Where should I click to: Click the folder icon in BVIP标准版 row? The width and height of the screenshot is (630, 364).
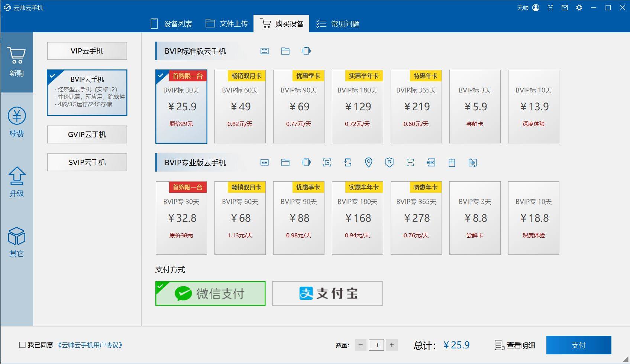(285, 51)
